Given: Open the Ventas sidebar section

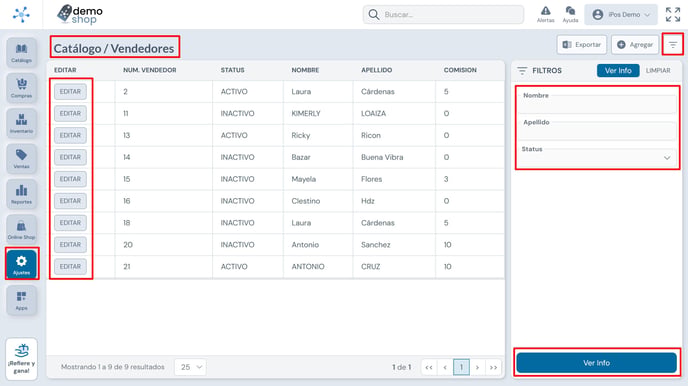Looking at the screenshot, I should click(22, 159).
